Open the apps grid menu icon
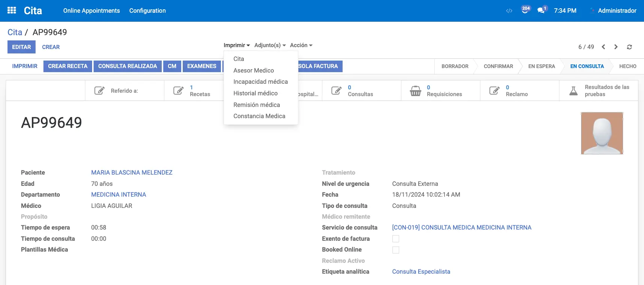 (12, 10)
